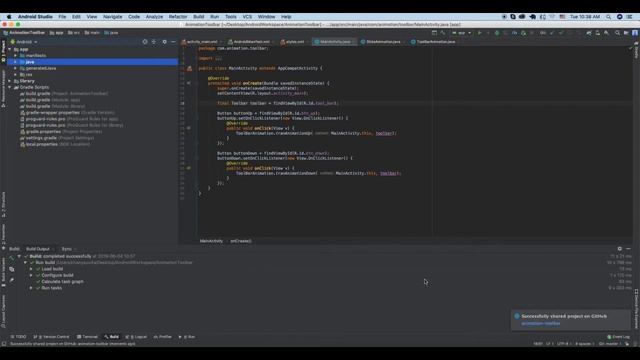
Task: Open the Terminal tool window
Action: [x=87, y=337]
